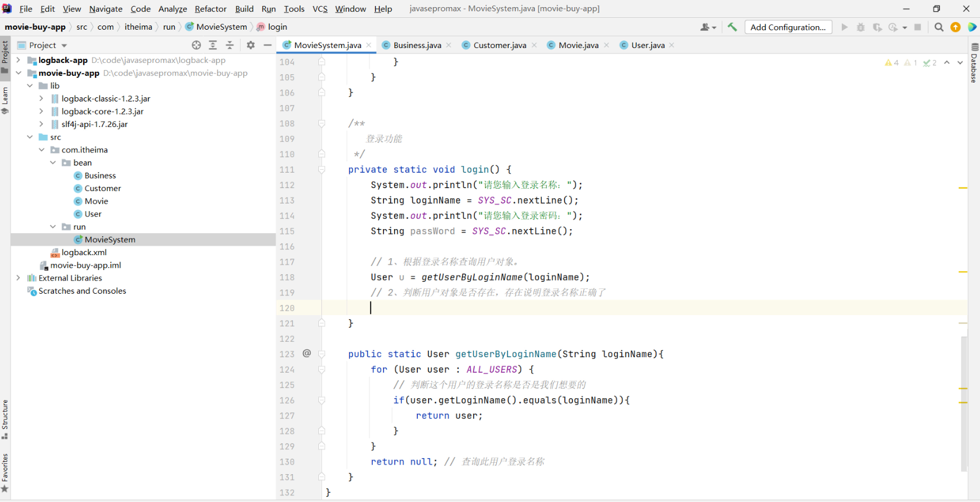
Task: Open Project panel gear settings
Action: pyautogui.click(x=251, y=45)
